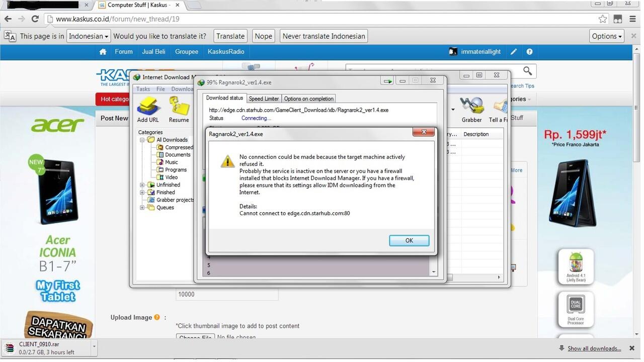
Task: Click Show all downloads link
Action: 594,348
